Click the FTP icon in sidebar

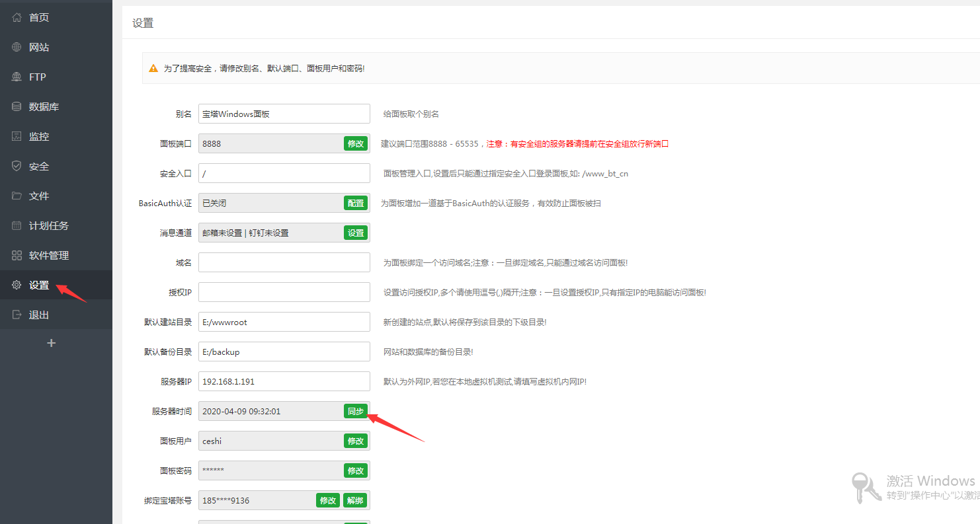tap(17, 77)
